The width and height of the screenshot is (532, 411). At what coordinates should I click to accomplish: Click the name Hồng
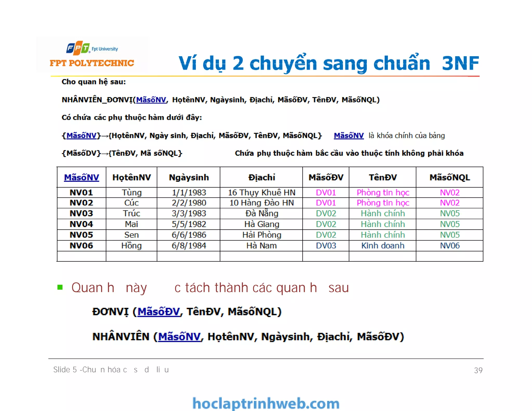click(x=131, y=246)
